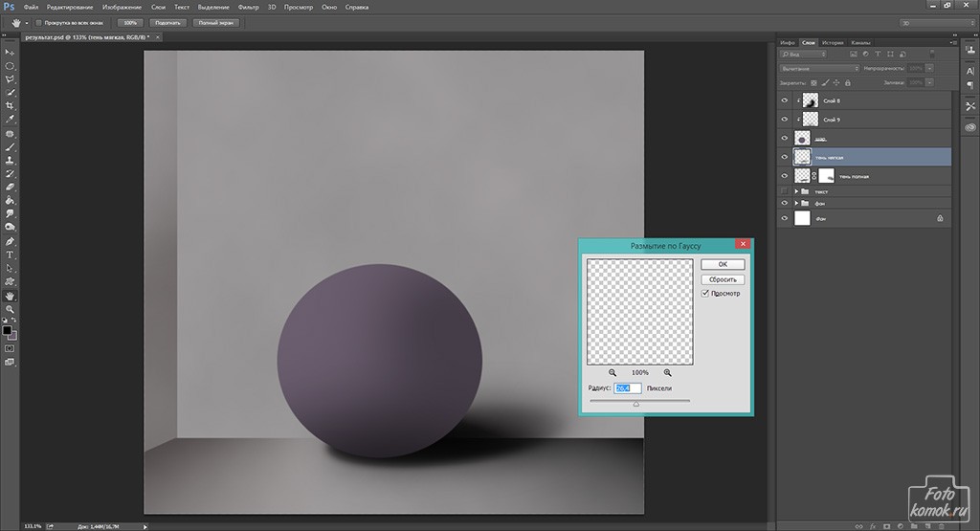
Task: Select the Pen tool
Action: pos(10,242)
